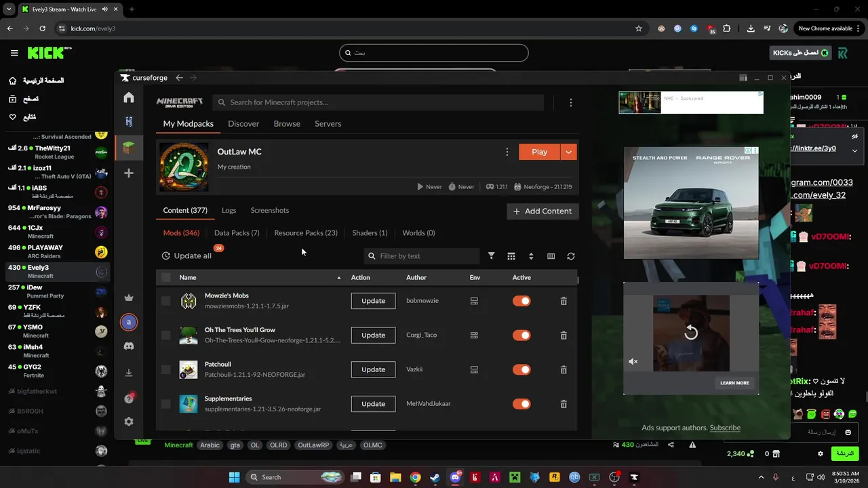Screen dimensions: 868x488
Task: Delete Oh The Trees You'll Grow mod
Action: coord(564,335)
